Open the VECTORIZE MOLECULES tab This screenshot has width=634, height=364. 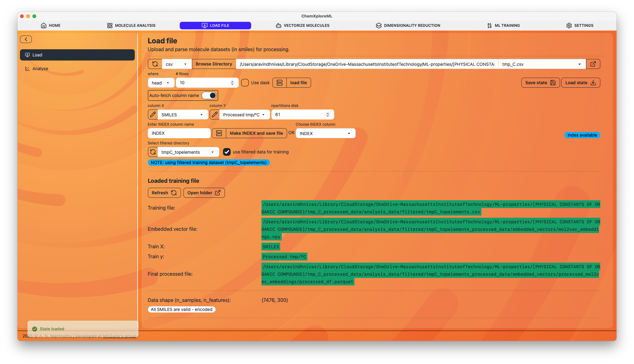click(x=302, y=26)
